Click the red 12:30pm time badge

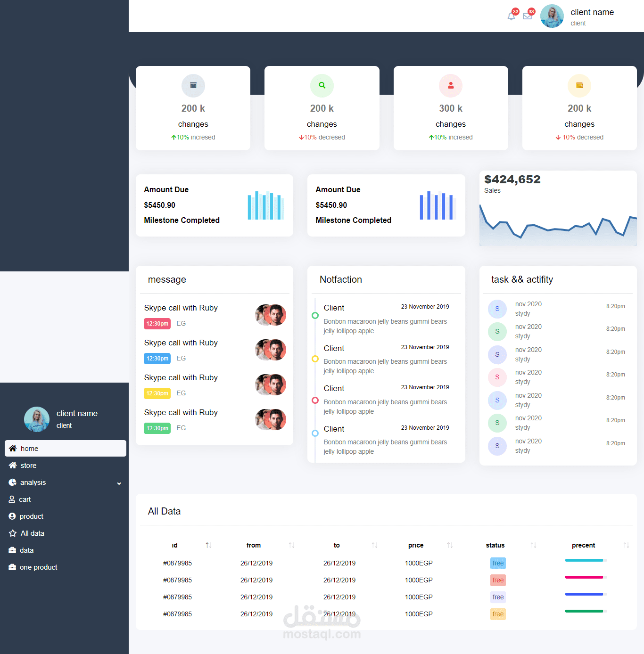(x=157, y=324)
